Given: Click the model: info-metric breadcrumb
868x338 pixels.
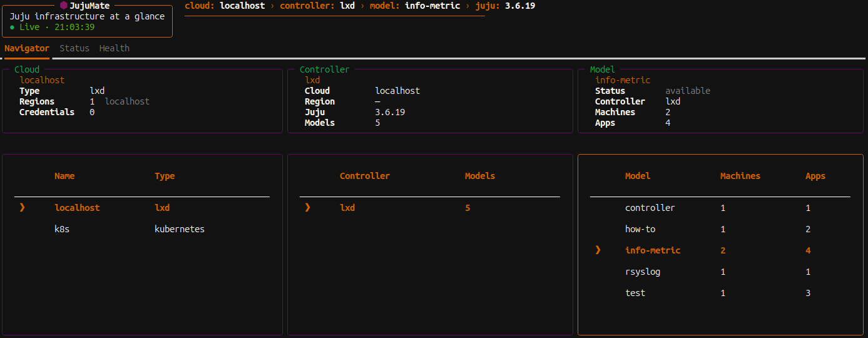Looking at the screenshot, I should coord(414,6).
